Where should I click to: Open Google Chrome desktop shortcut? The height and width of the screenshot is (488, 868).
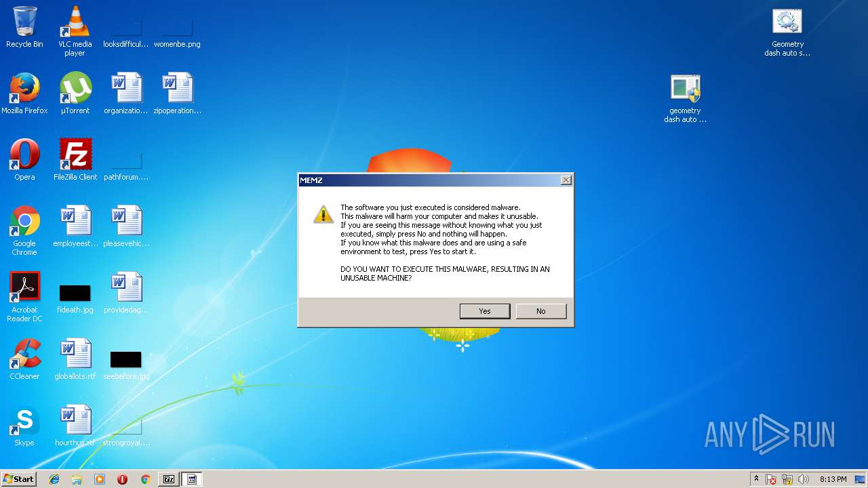[x=24, y=230]
